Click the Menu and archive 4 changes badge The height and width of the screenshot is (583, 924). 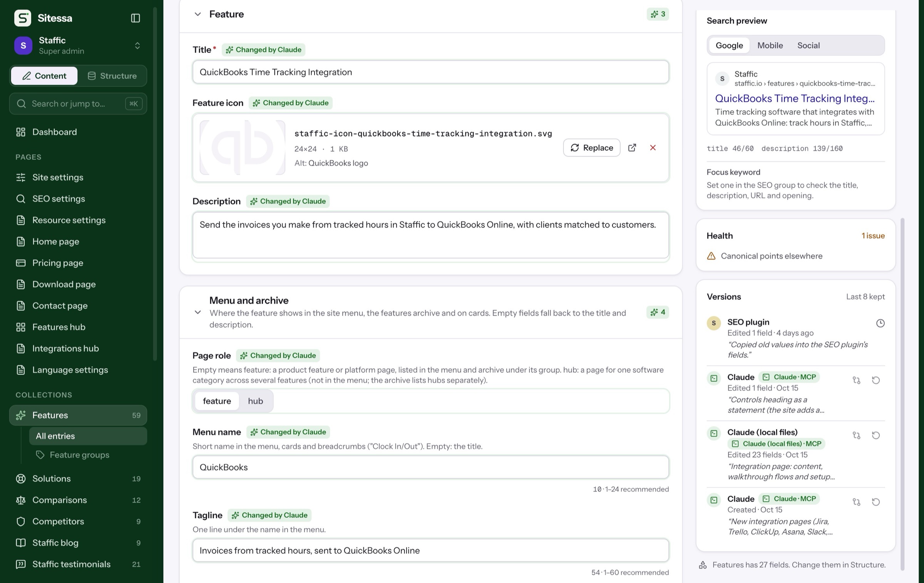[658, 312]
